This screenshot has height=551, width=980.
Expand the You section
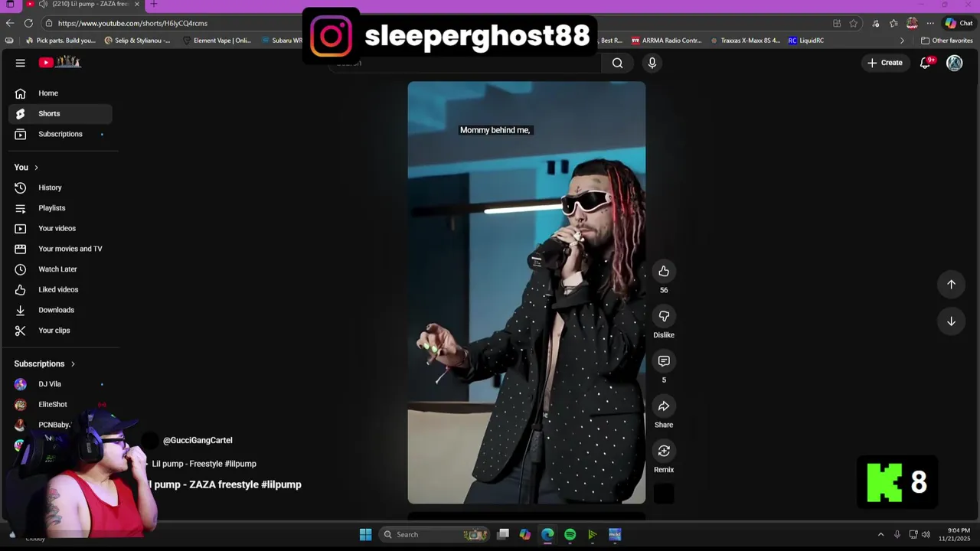tap(27, 167)
